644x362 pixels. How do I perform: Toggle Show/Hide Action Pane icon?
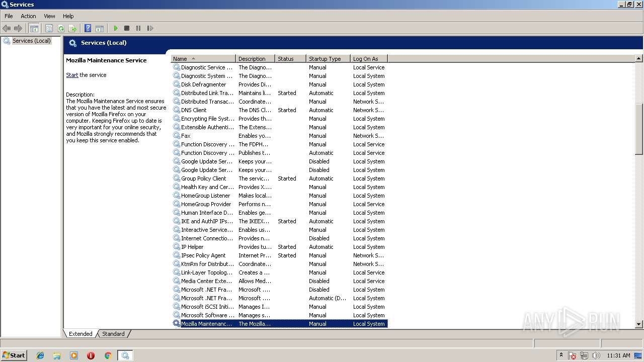point(100,28)
